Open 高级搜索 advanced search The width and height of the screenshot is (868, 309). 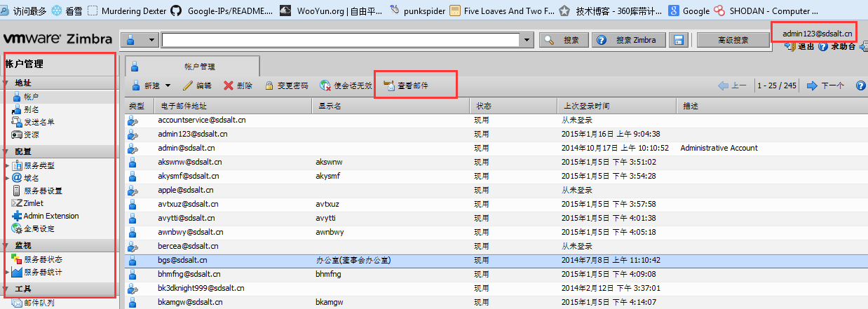(733, 40)
